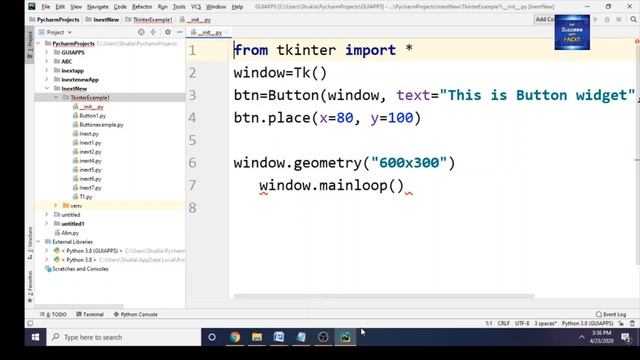Expand the venv folder
Viewport: 640px width, 360px height.
[56, 205]
